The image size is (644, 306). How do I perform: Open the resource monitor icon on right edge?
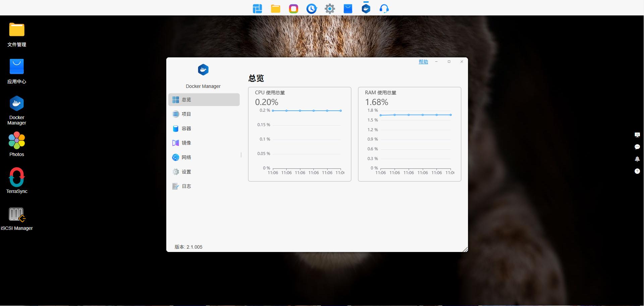click(638, 135)
